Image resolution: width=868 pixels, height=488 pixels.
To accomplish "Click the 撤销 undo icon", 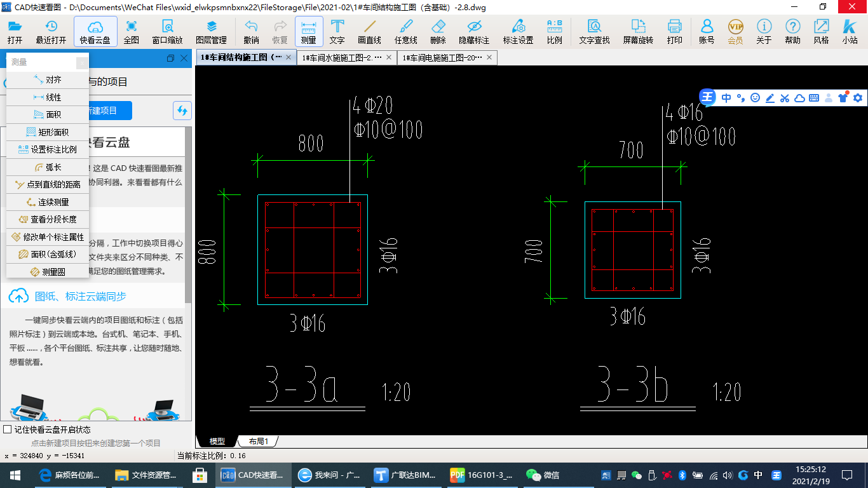I will tap(251, 32).
